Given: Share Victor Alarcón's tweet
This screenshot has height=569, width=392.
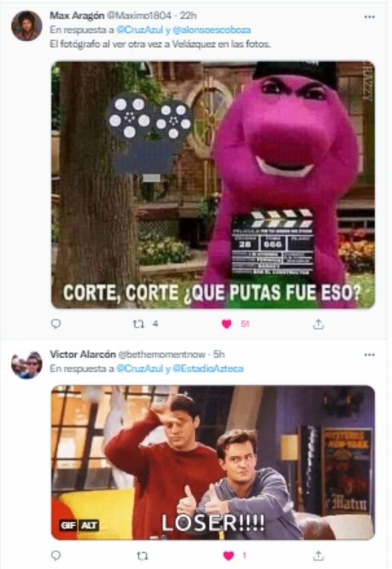Looking at the screenshot, I should coord(318,555).
